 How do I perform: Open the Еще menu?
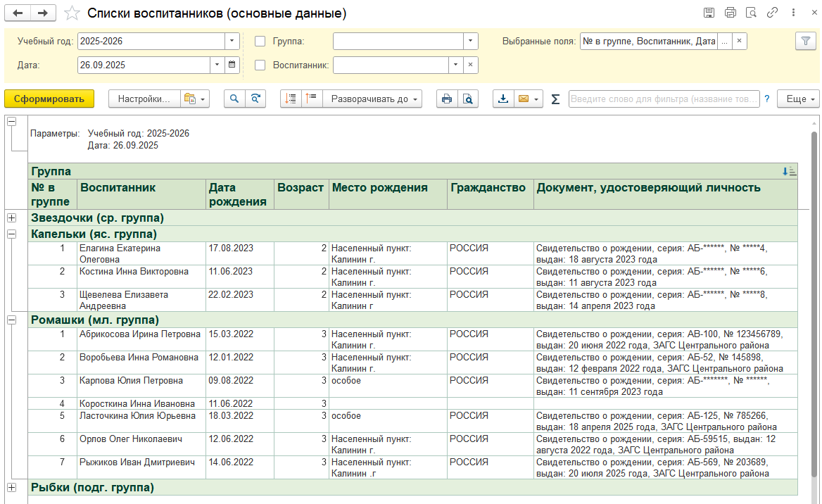pos(799,99)
